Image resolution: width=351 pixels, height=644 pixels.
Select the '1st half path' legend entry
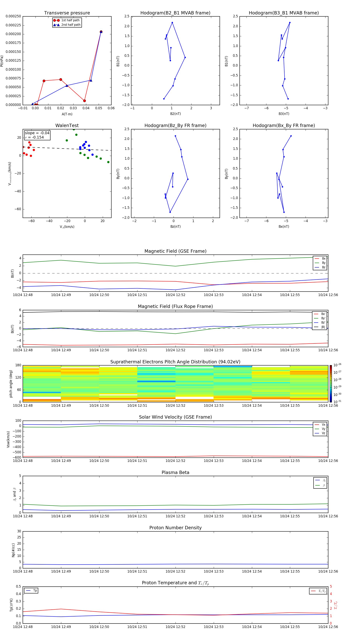click(x=67, y=20)
